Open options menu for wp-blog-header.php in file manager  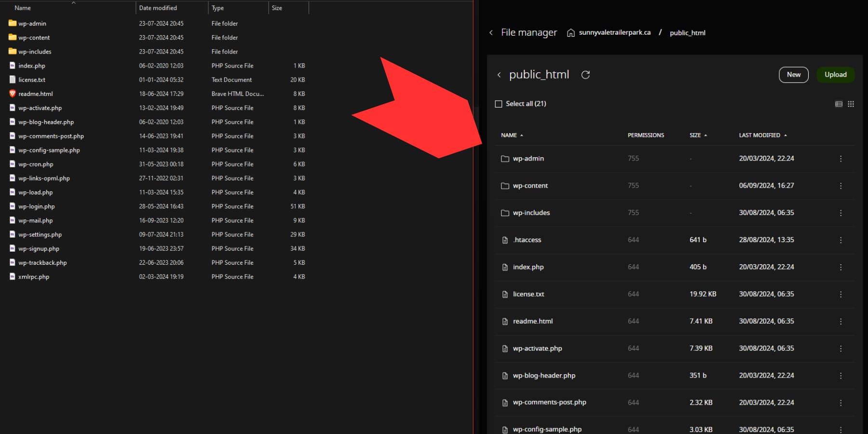[x=841, y=376]
